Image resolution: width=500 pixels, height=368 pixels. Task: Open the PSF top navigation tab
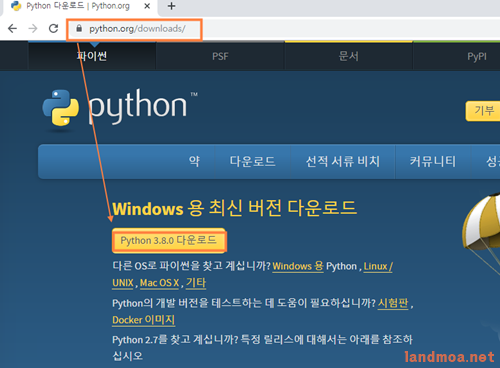(220, 56)
